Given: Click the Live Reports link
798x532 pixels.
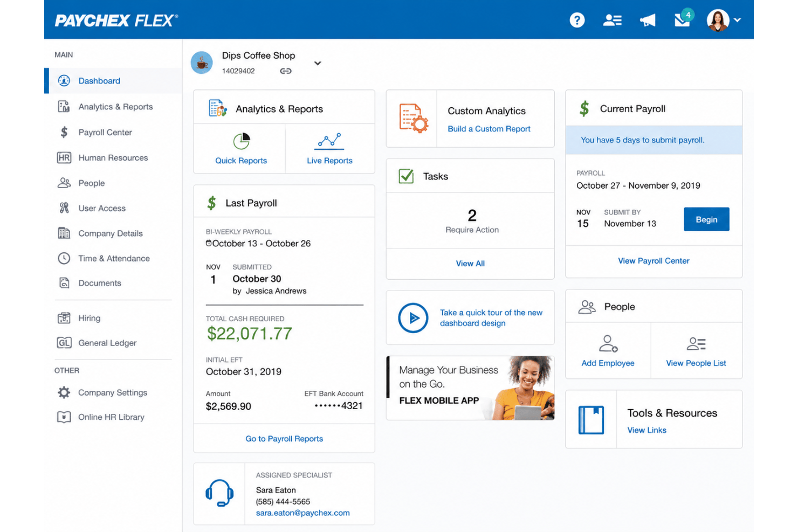Looking at the screenshot, I should point(329,161).
